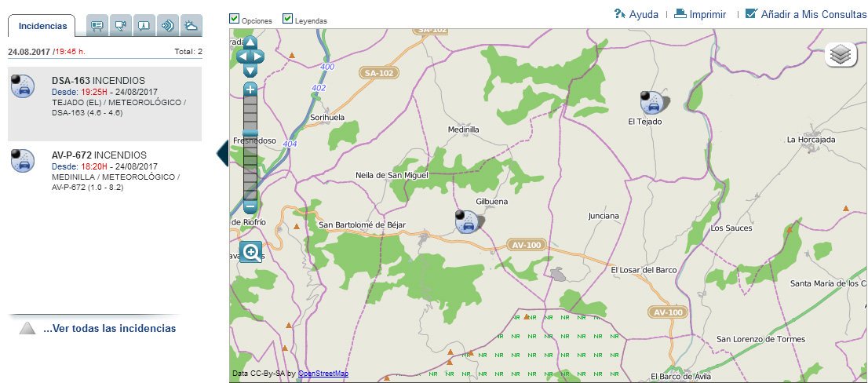Click the Ayuda question mark icon
The height and width of the screenshot is (383, 868).
pyautogui.click(x=620, y=14)
